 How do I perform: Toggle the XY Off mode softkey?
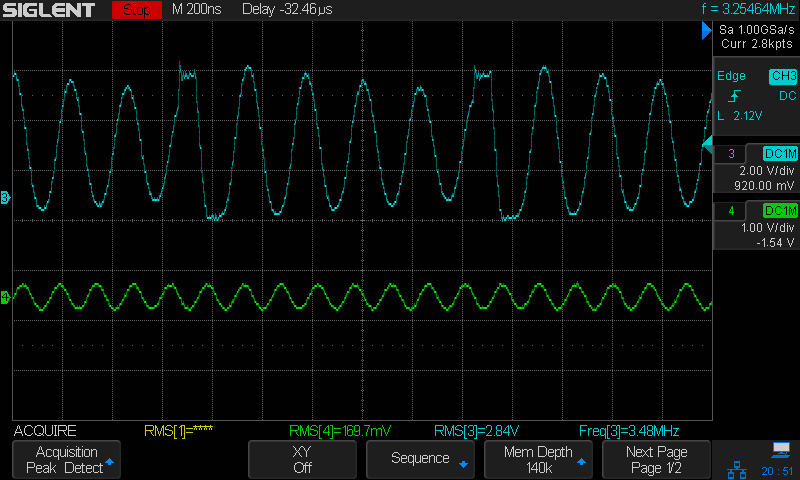[304, 460]
